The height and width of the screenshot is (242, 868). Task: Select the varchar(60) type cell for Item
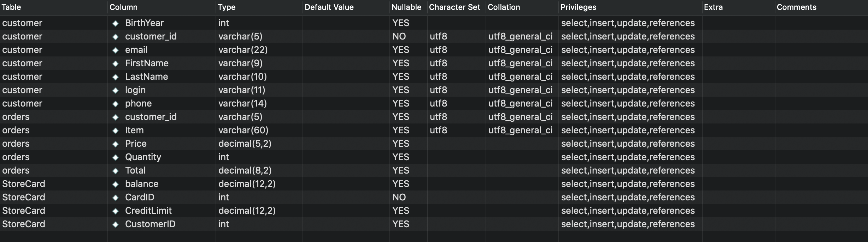tap(243, 130)
